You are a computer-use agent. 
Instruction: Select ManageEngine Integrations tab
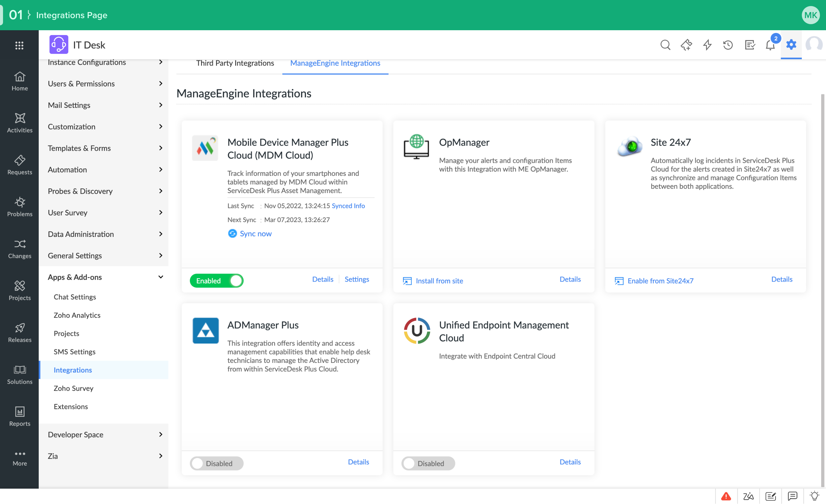(x=335, y=63)
